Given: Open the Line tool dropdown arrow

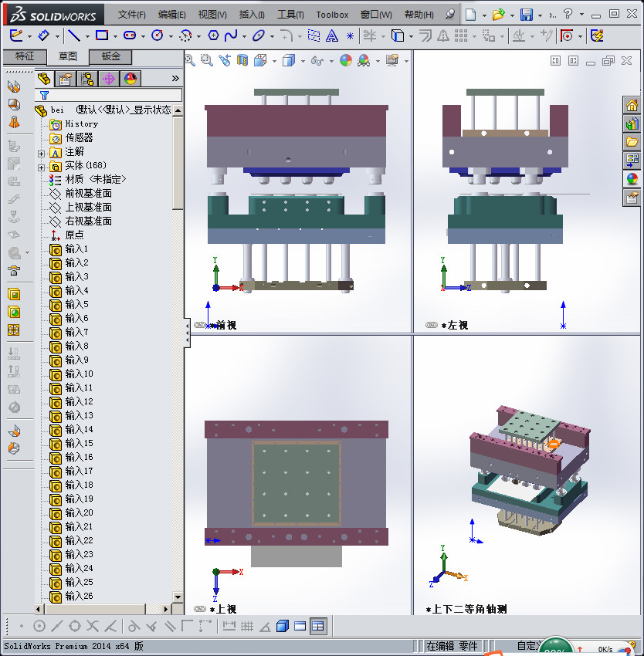Looking at the screenshot, I should pyautogui.click(x=87, y=36).
